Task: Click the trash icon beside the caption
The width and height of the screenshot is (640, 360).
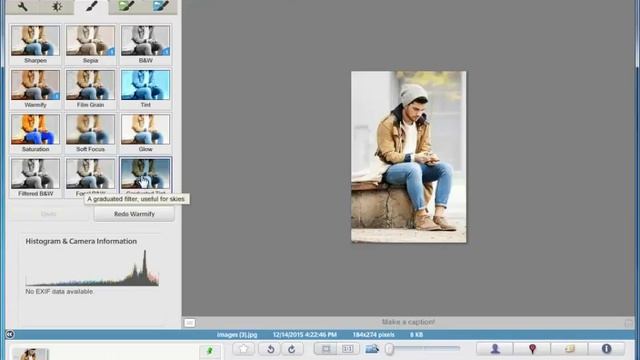Action: click(629, 323)
